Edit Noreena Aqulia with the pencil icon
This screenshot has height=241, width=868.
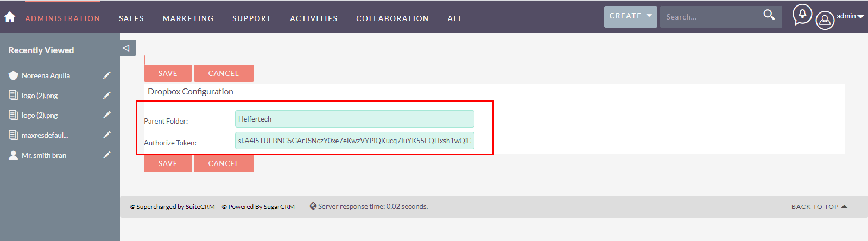click(107, 75)
